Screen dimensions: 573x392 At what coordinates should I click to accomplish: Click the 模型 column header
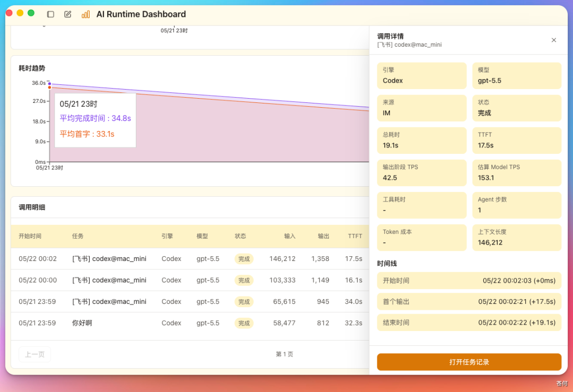202,236
